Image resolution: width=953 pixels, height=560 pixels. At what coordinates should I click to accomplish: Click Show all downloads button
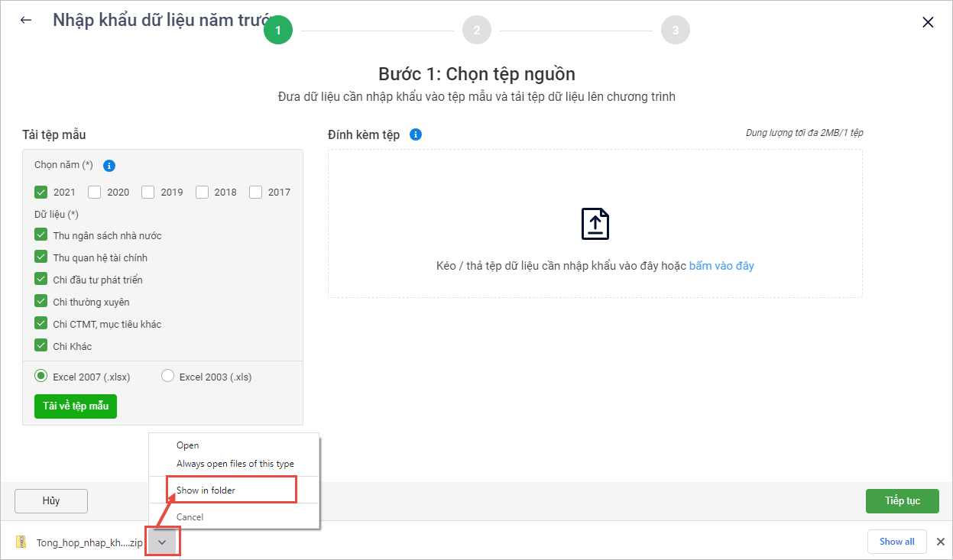click(896, 542)
